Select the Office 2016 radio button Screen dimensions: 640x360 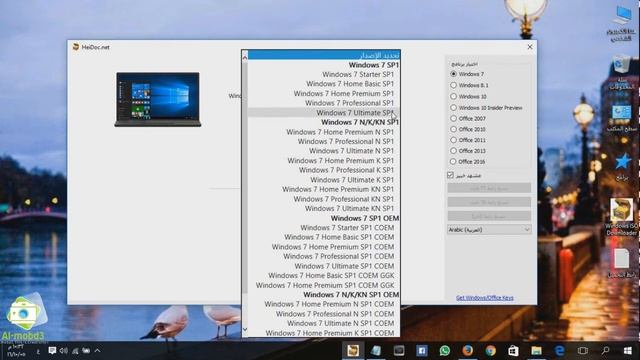tap(453, 162)
